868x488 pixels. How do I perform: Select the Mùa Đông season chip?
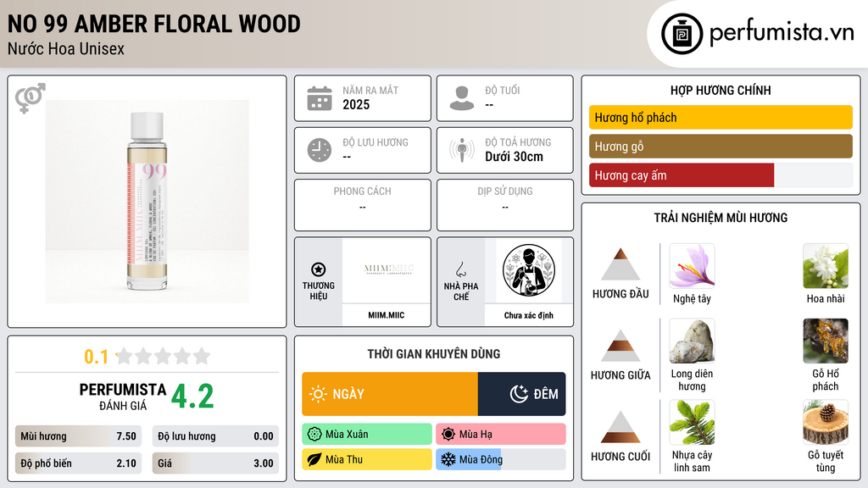[x=501, y=460]
